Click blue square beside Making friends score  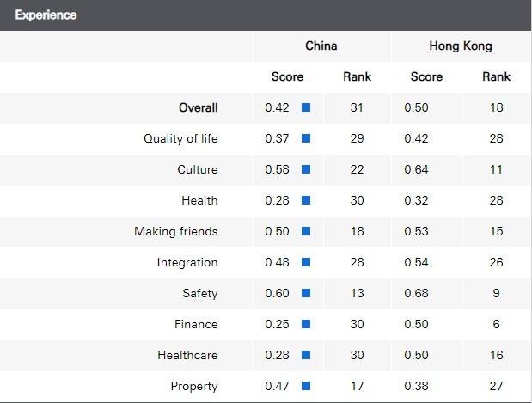(306, 232)
